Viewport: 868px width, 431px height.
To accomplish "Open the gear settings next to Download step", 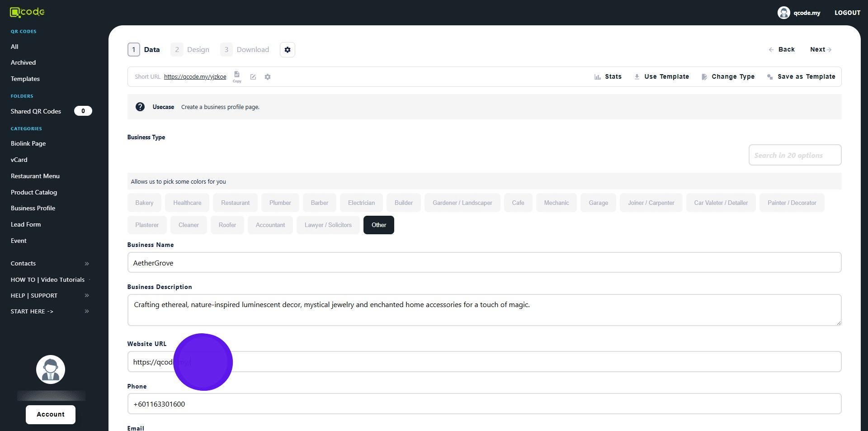I will (x=288, y=50).
